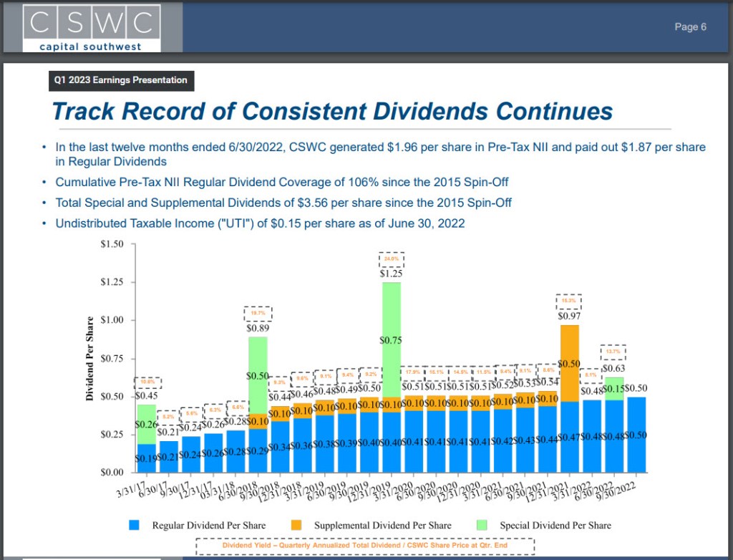
Task: Click the $1.25 total label above tallest bar
Action: click(x=392, y=274)
